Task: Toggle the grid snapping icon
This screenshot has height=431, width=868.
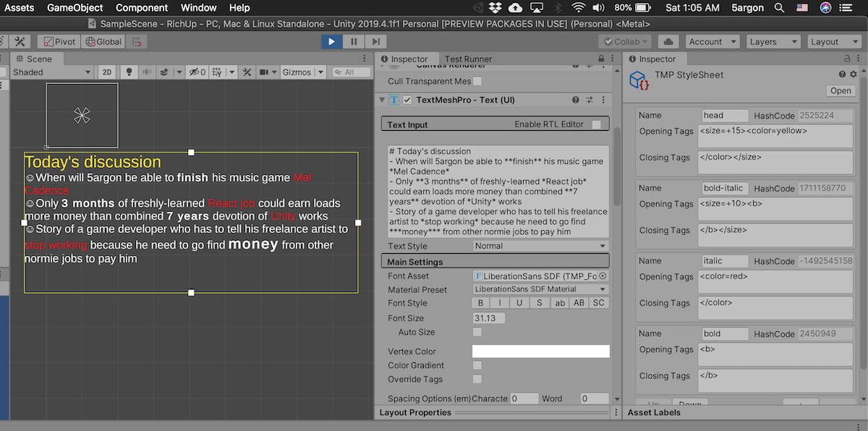Action: [x=135, y=42]
